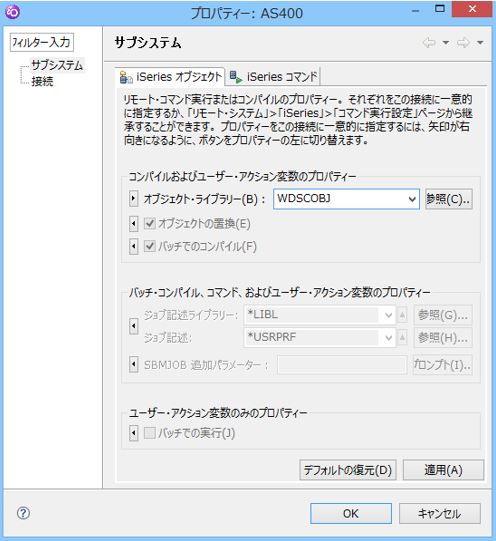Screen dimensions: 496x541
Task: Open the forward history dropdown arrow
Action: coord(480,43)
